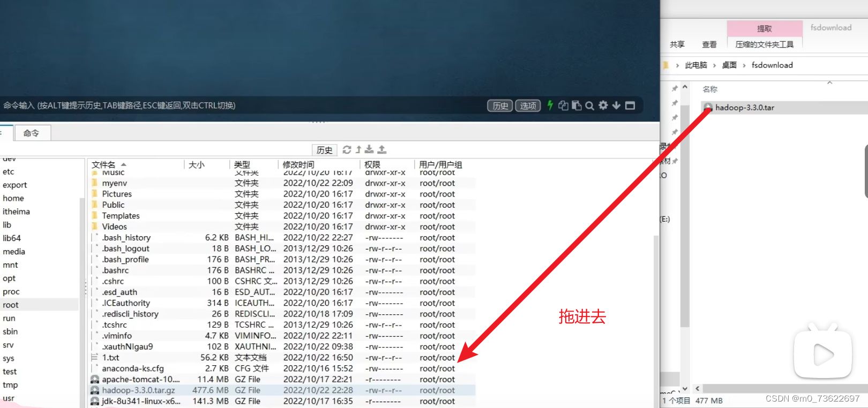Open the 共享 ribbon tab in Explorer
The width and height of the screenshot is (868, 408).
tap(677, 44)
